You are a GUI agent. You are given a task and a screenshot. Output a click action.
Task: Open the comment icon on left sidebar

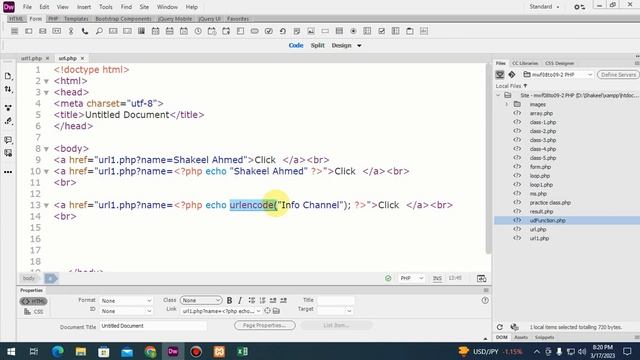coord(8,140)
